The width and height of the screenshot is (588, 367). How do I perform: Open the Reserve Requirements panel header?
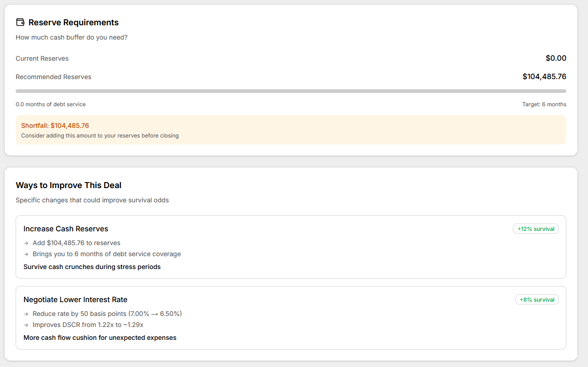73,22
